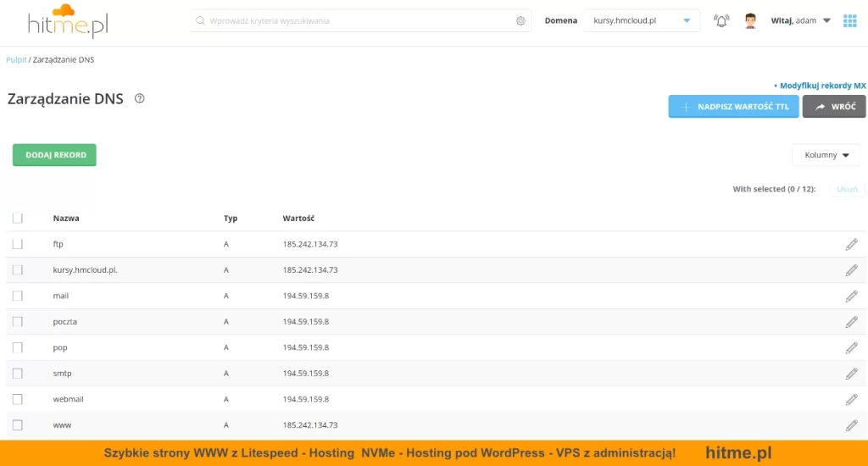Open the Domena kursy.hmcloud.pl dropdown
The image size is (868, 466).
pos(642,20)
